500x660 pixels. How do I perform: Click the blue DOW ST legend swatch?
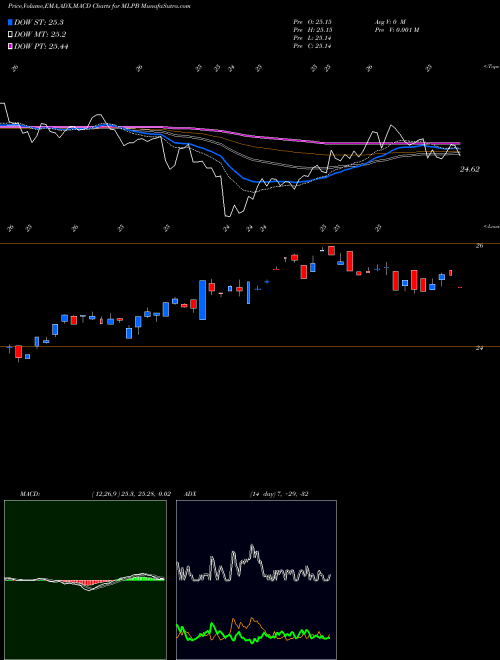point(11,22)
